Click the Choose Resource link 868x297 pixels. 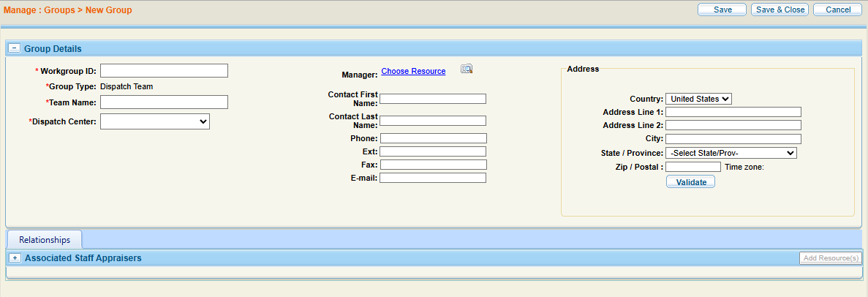pyautogui.click(x=413, y=71)
